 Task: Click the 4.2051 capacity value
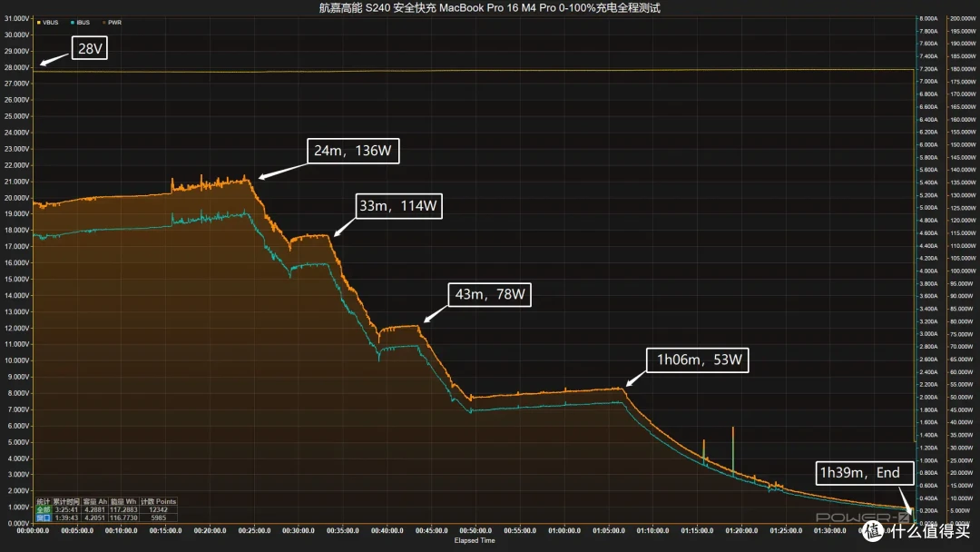coord(95,517)
